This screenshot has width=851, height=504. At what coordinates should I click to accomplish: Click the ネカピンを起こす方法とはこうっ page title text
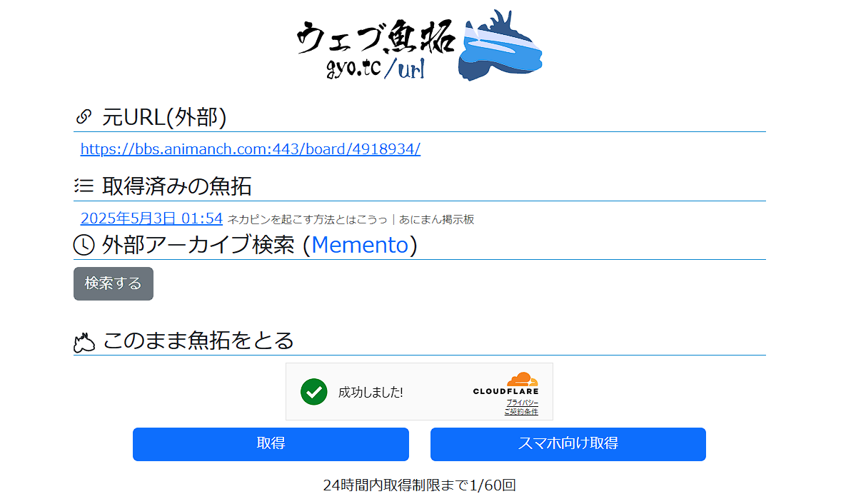(307, 219)
